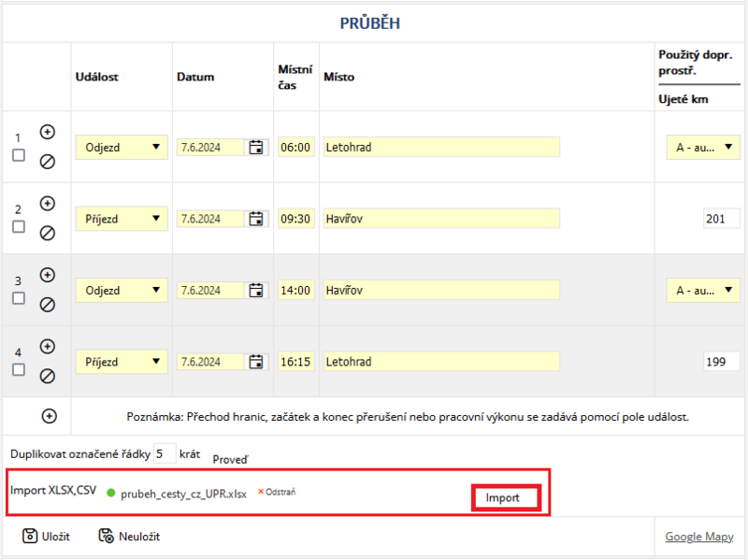Click the red X next to Odstraň
Image resolution: width=748 pixels, height=560 pixels.
261,492
